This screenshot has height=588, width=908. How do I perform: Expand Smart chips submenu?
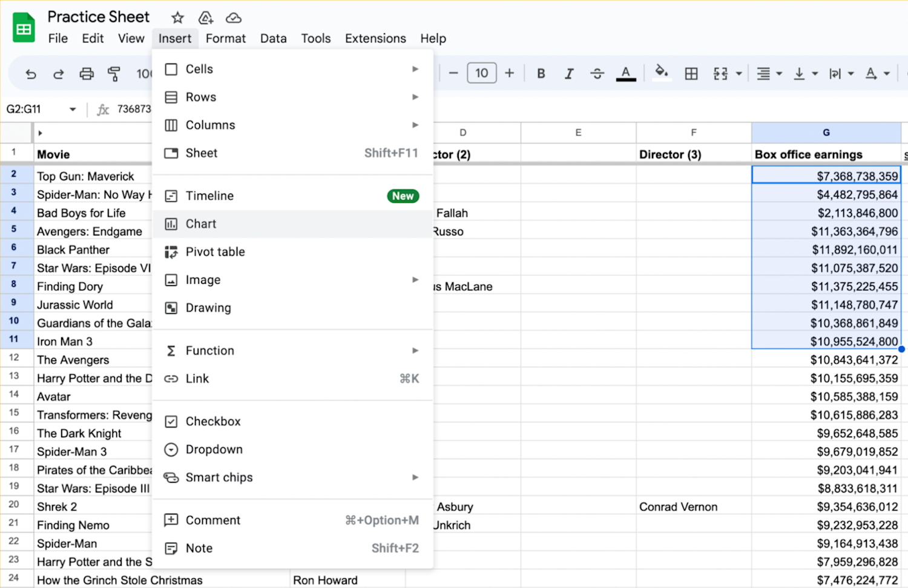tap(292, 477)
